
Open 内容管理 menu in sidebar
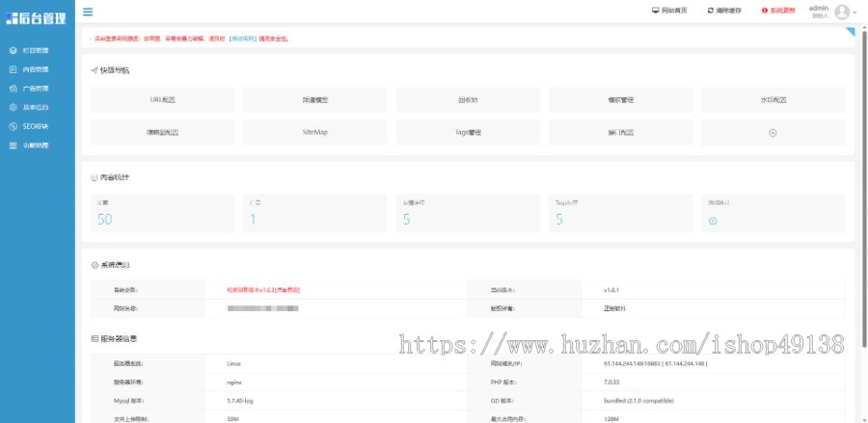pos(36,69)
